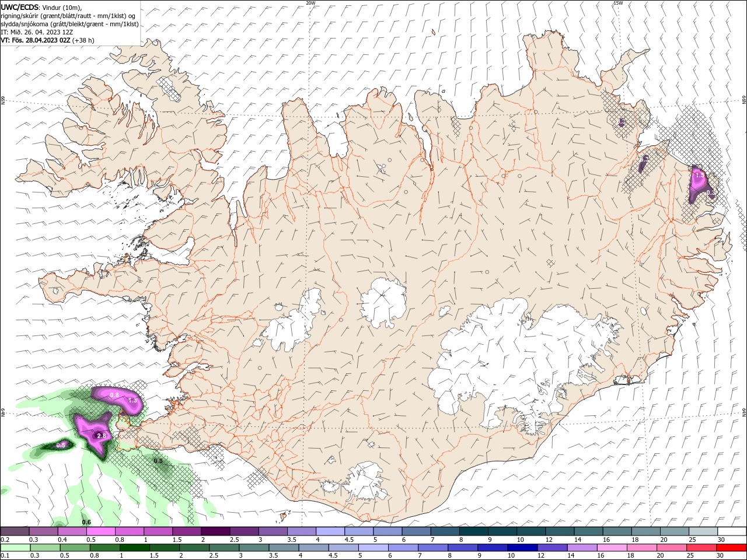Click lower legend swatch between 0.1 and 0.3
Viewport: 747px width, 560px height.
pos(15,548)
